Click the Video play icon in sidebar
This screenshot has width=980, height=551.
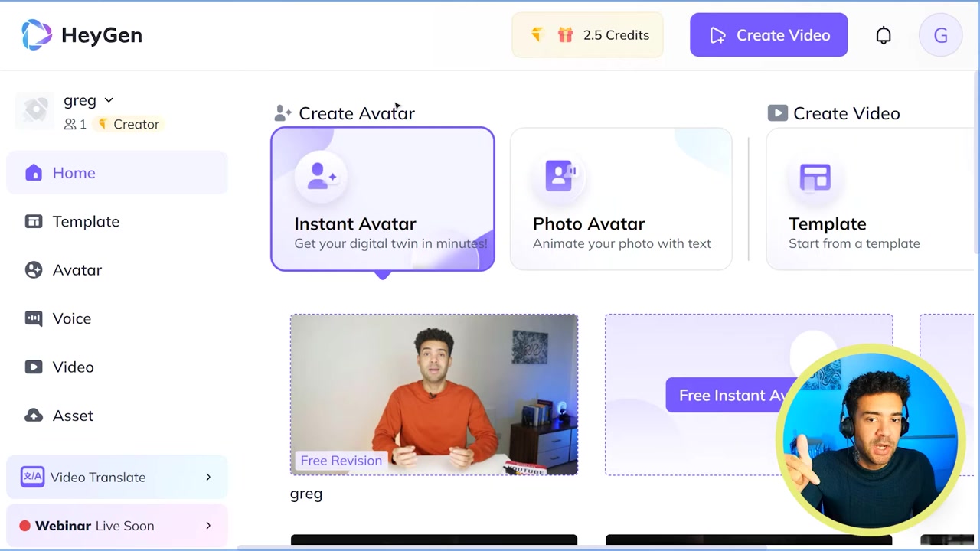pyautogui.click(x=34, y=367)
